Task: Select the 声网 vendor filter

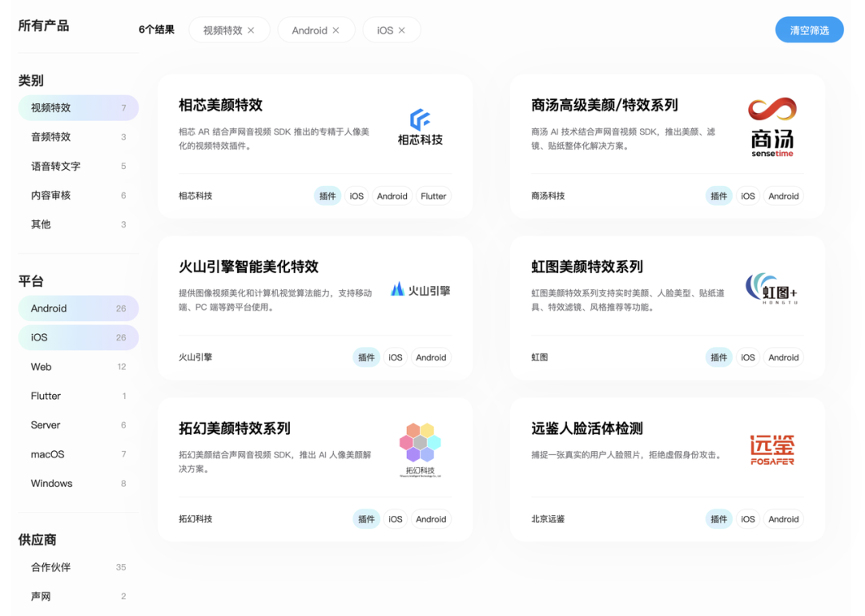Action: click(x=78, y=597)
